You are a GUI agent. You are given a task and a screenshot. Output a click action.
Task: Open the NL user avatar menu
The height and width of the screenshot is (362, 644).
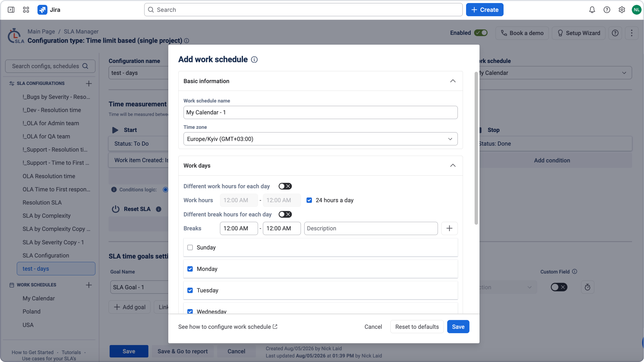click(x=637, y=10)
